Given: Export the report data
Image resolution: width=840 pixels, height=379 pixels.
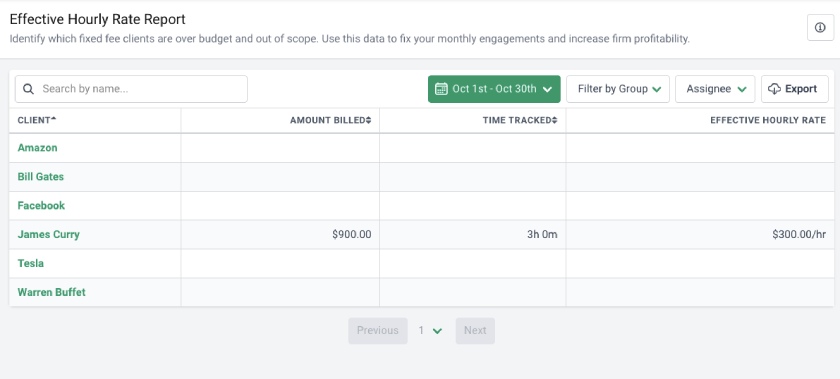Looking at the screenshot, I should (x=794, y=89).
